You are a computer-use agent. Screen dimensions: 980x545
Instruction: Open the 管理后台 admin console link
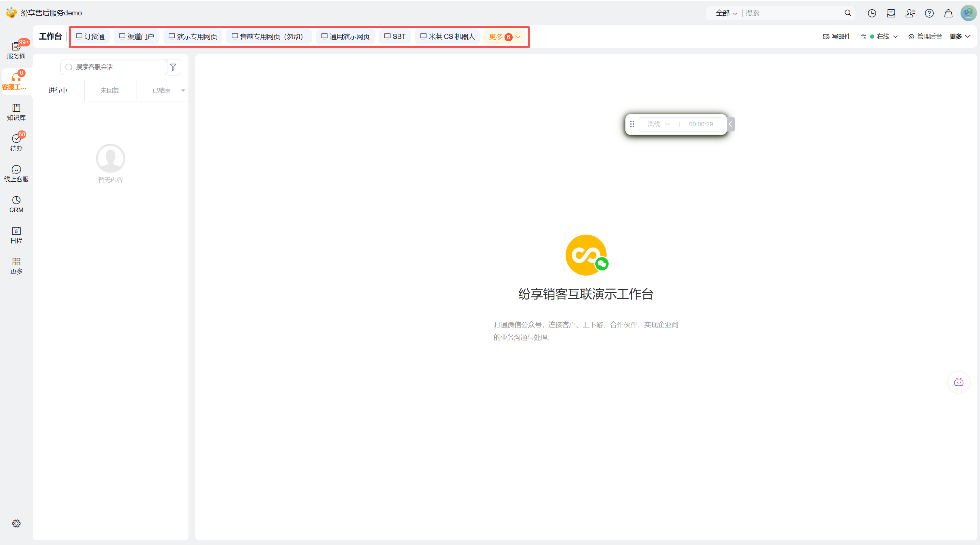925,37
